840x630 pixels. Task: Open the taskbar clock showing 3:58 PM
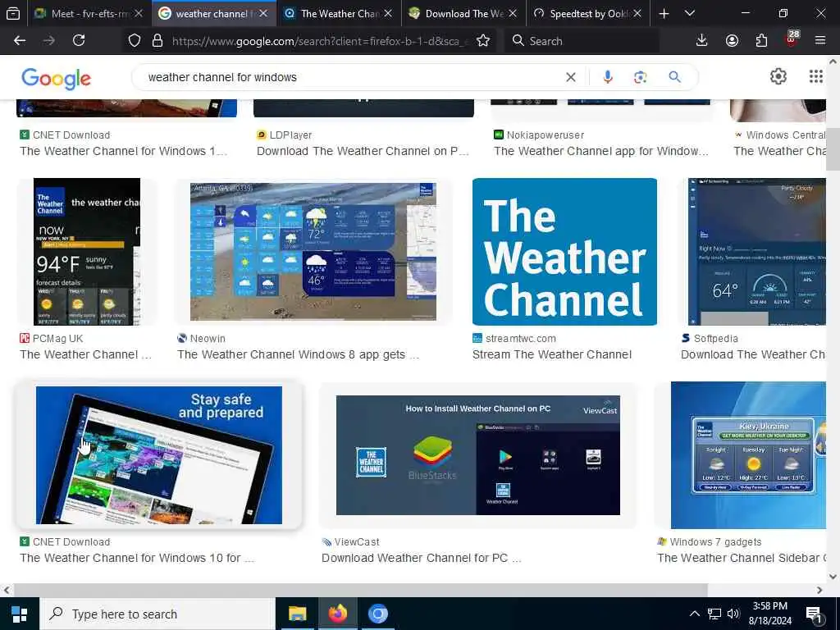[x=771, y=614]
